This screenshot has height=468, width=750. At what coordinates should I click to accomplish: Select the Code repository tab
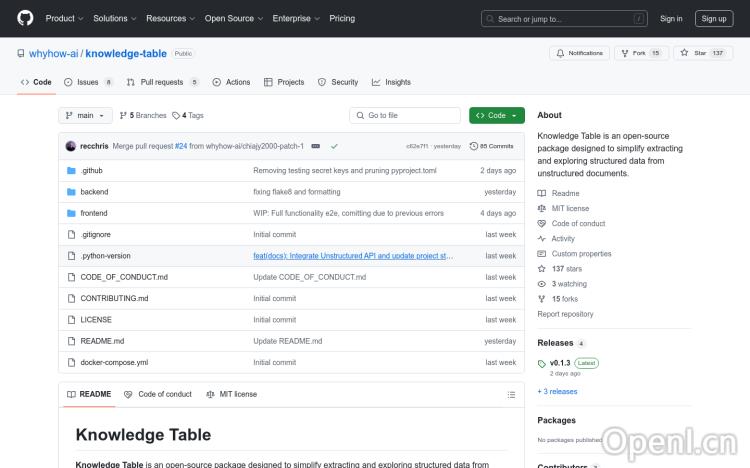[36, 82]
